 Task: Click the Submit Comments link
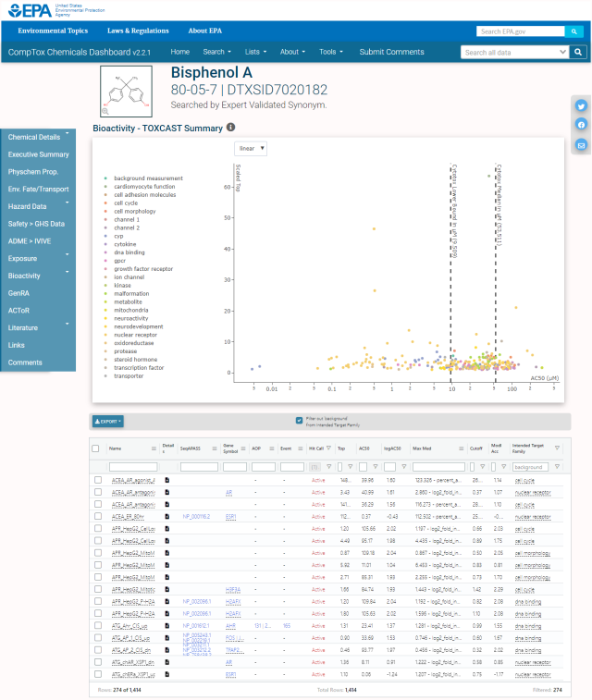[391, 52]
